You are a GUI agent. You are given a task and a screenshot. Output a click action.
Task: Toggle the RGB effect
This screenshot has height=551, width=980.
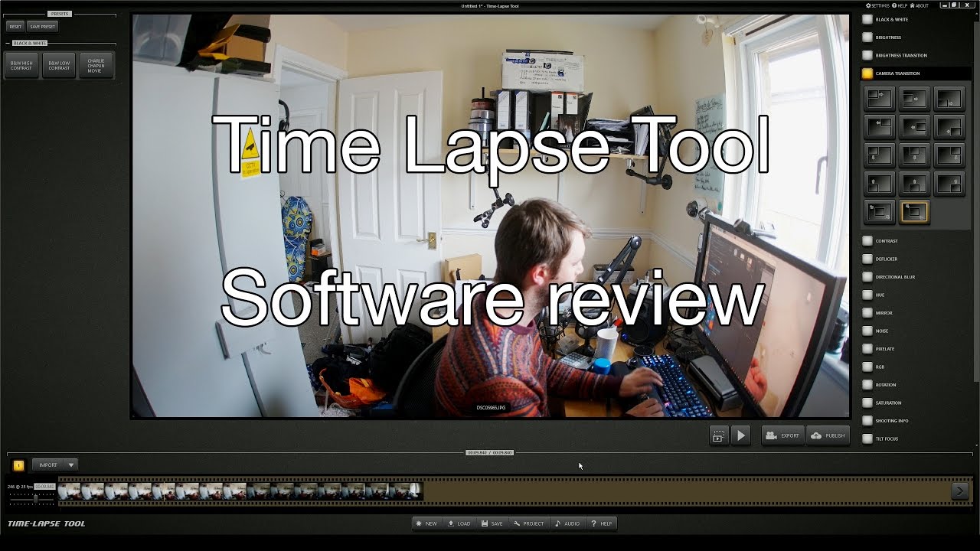(x=867, y=367)
